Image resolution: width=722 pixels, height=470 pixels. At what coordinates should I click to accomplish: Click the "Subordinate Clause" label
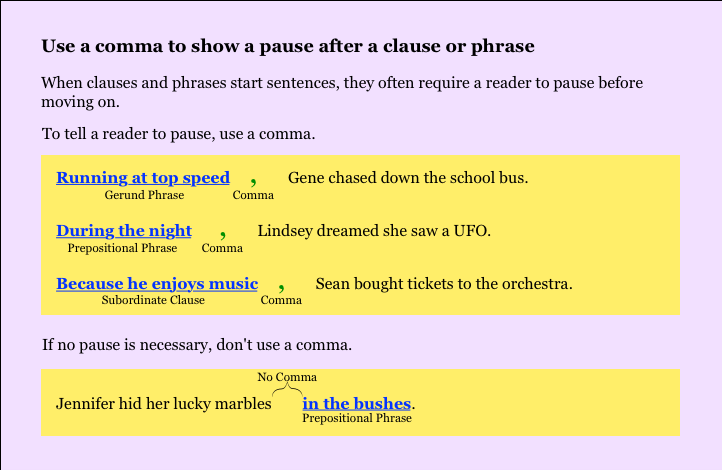click(x=153, y=300)
